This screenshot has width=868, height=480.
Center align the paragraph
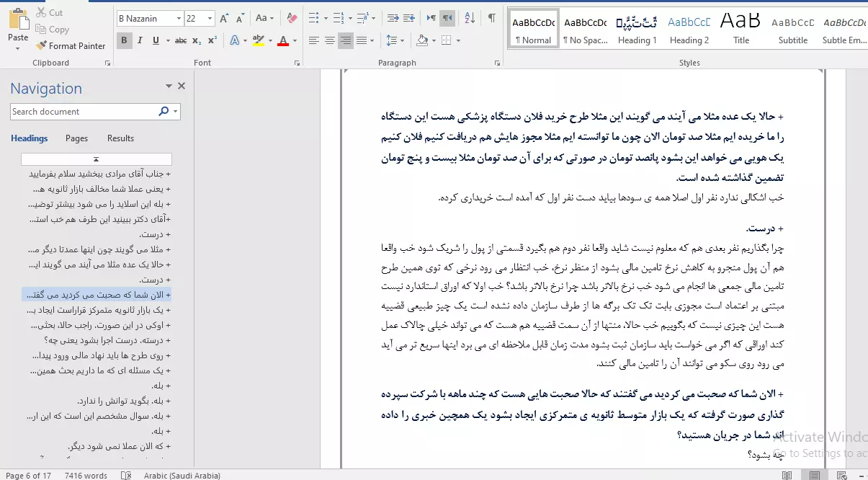click(330, 40)
